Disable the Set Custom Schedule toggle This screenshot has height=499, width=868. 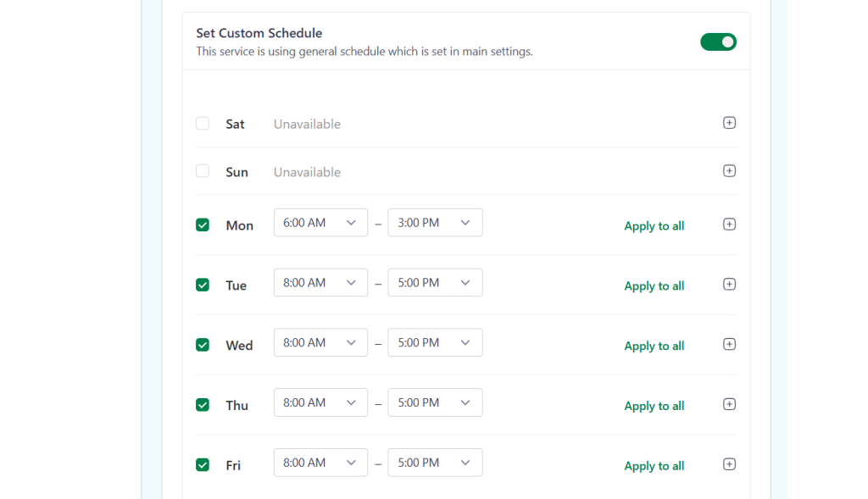pos(718,42)
